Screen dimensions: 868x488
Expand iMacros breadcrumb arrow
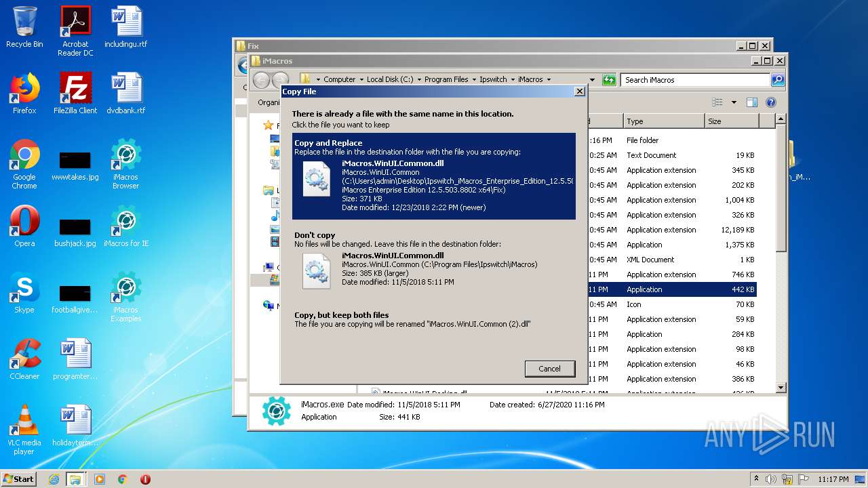549,80
